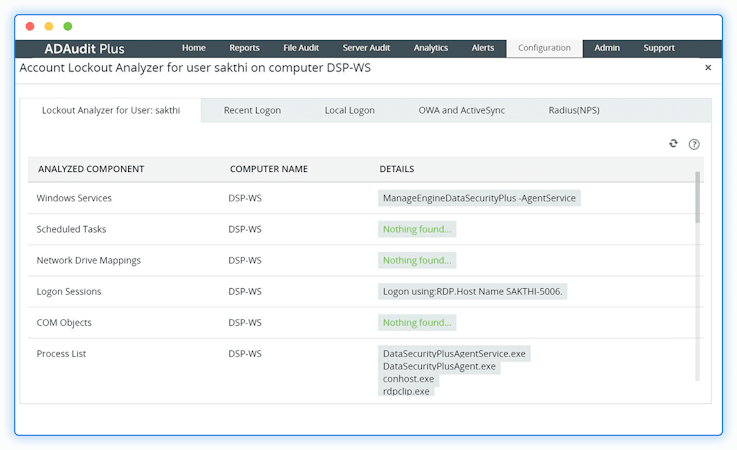737x450 pixels.
Task: Open the Analytics menu
Action: pyautogui.click(x=431, y=48)
